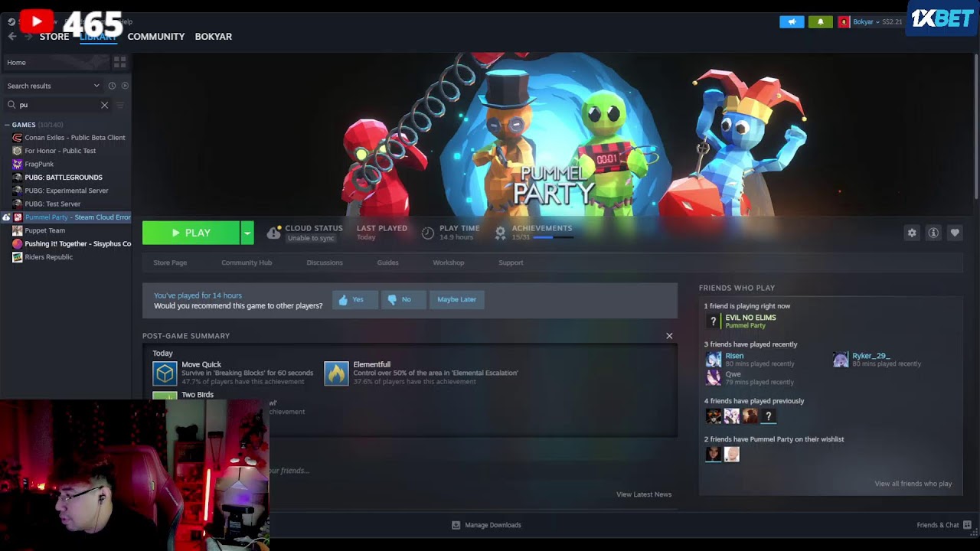Switch library to grid view icon
Image resolution: width=980 pixels, height=551 pixels.
(119, 62)
